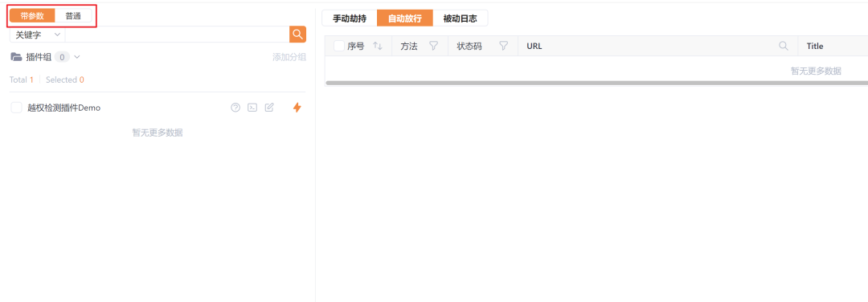Search within the URL column
This screenshot has height=302, width=868.
tap(784, 47)
